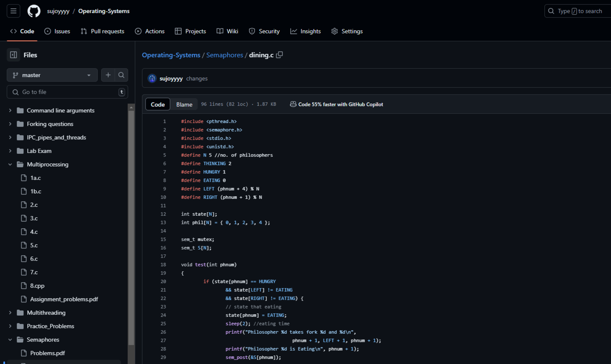Open the repository Settings tab
This screenshot has width=611, height=364.
click(x=347, y=31)
